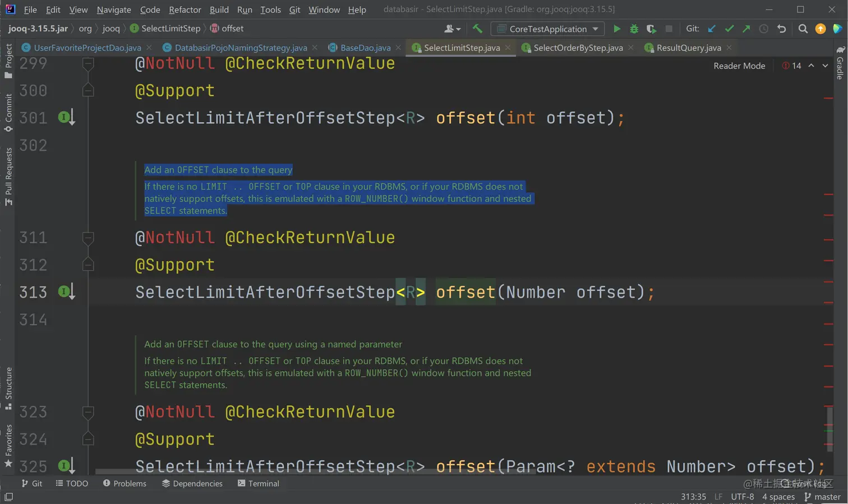Toggle tool window bars at bottom-left corner
The height and width of the screenshot is (504, 848).
click(x=8, y=497)
